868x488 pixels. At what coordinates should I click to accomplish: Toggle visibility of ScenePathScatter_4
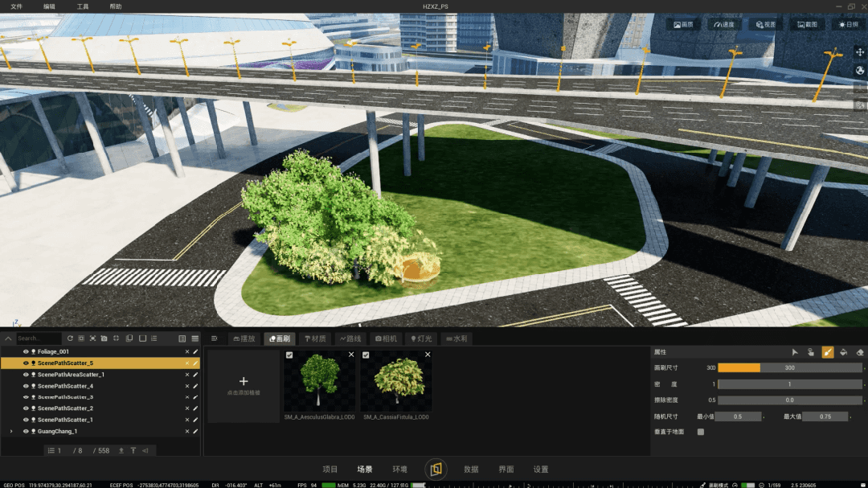coord(26,386)
